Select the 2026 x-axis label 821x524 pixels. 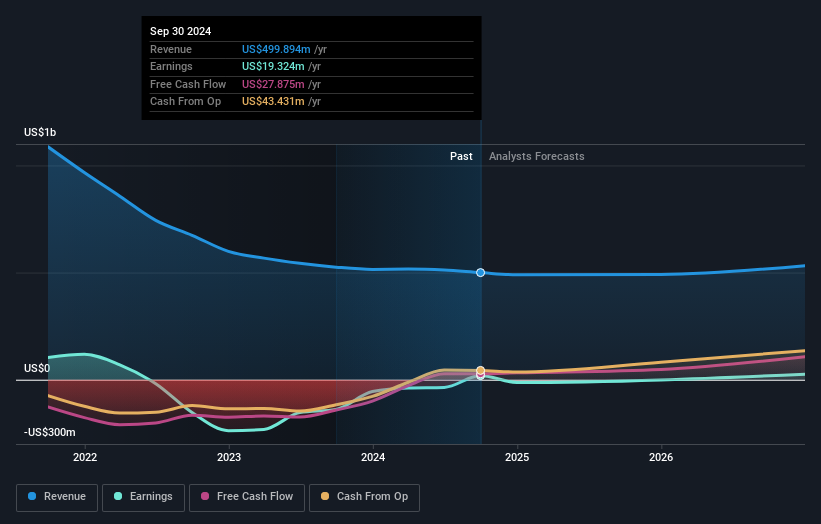click(661, 457)
